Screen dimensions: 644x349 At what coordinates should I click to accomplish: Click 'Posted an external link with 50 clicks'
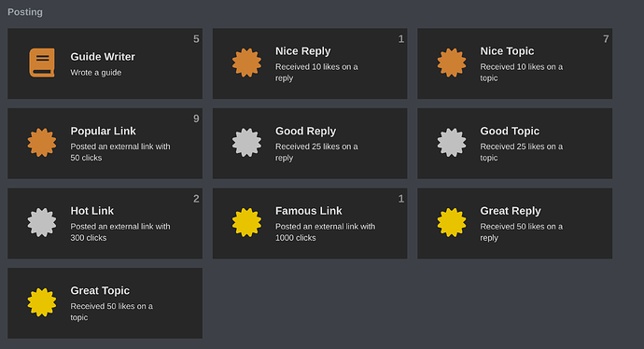pos(120,152)
